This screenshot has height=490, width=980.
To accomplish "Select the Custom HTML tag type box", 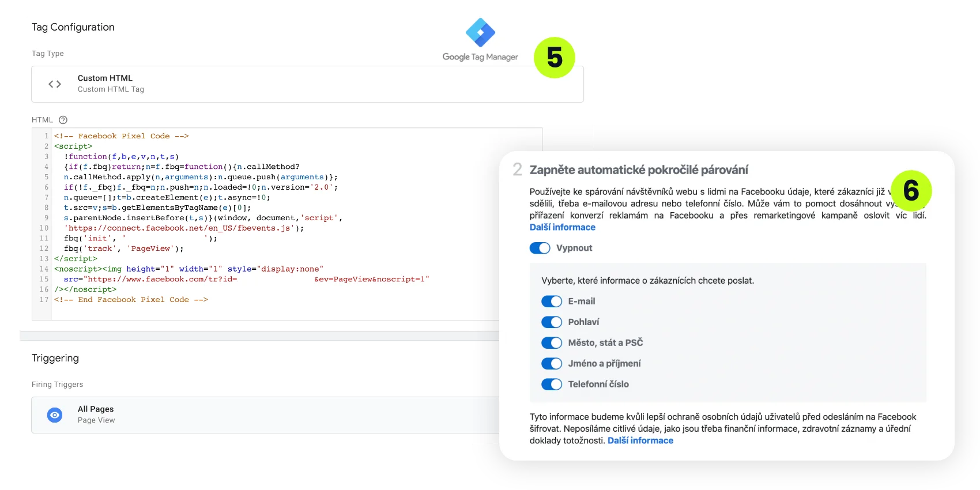I will (x=307, y=84).
